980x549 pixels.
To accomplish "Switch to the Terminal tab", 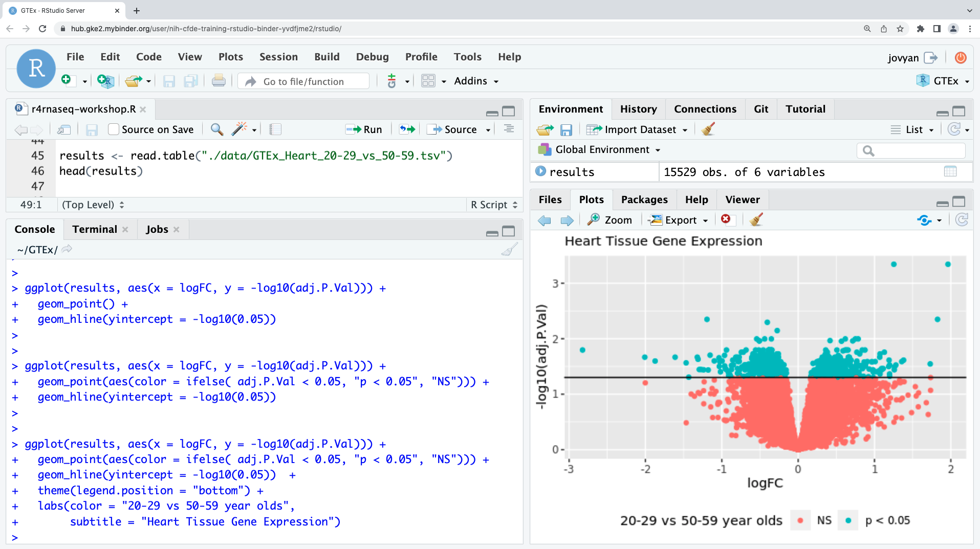I will click(95, 229).
